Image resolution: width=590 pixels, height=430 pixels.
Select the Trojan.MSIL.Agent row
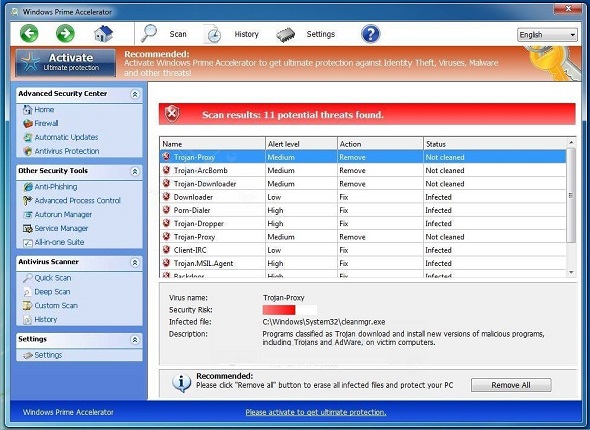[363, 263]
